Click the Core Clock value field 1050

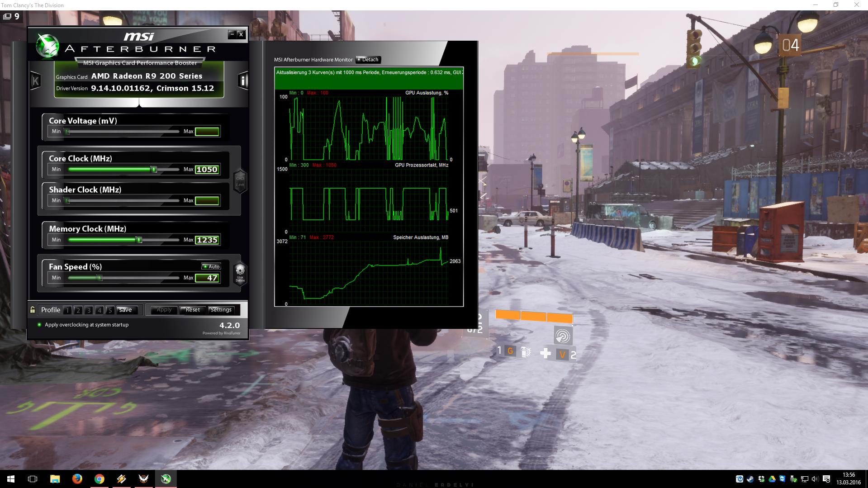click(x=207, y=170)
